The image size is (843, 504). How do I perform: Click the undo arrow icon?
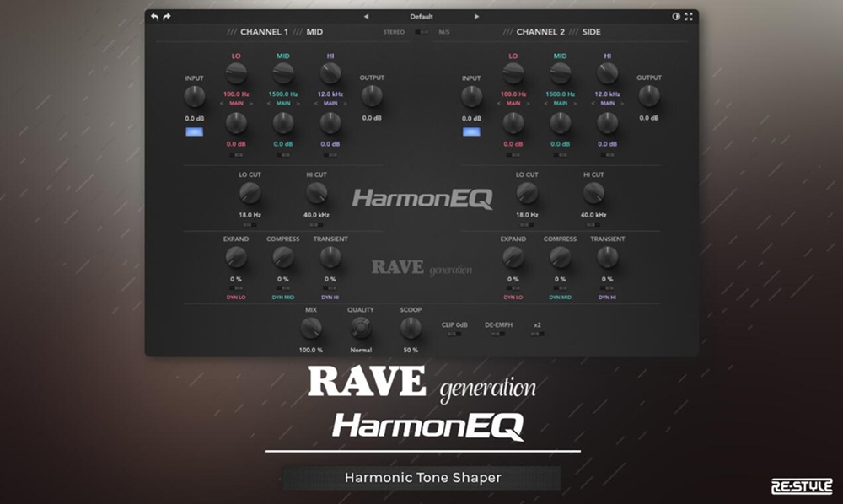point(155,15)
